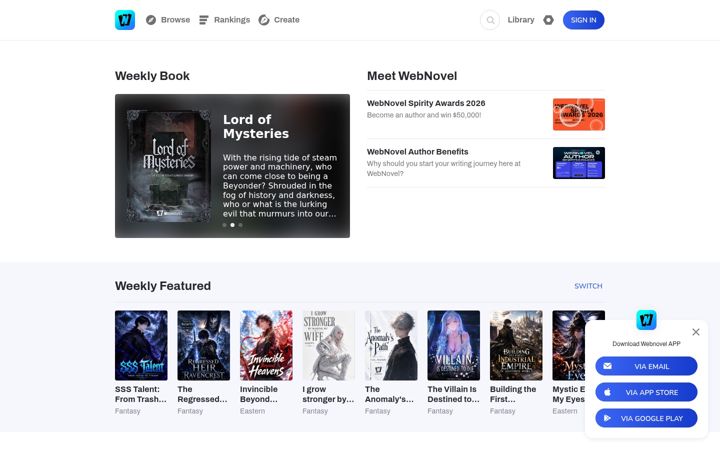Open WebNovel Author Benefits link
The width and height of the screenshot is (720, 450).
pos(417,152)
